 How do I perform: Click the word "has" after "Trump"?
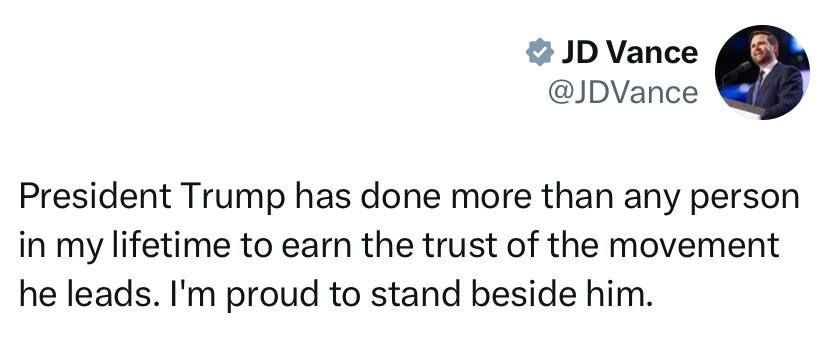[x=322, y=196]
